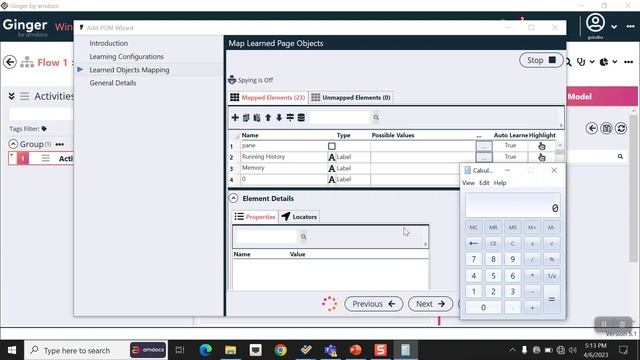Click the Spying is Off spy icon

click(x=232, y=80)
